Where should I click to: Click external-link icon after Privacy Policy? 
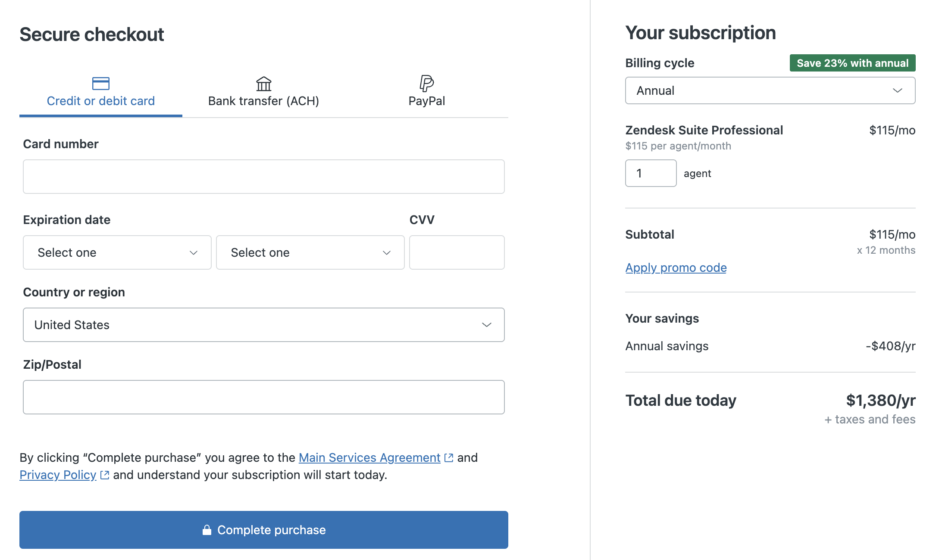tap(105, 475)
